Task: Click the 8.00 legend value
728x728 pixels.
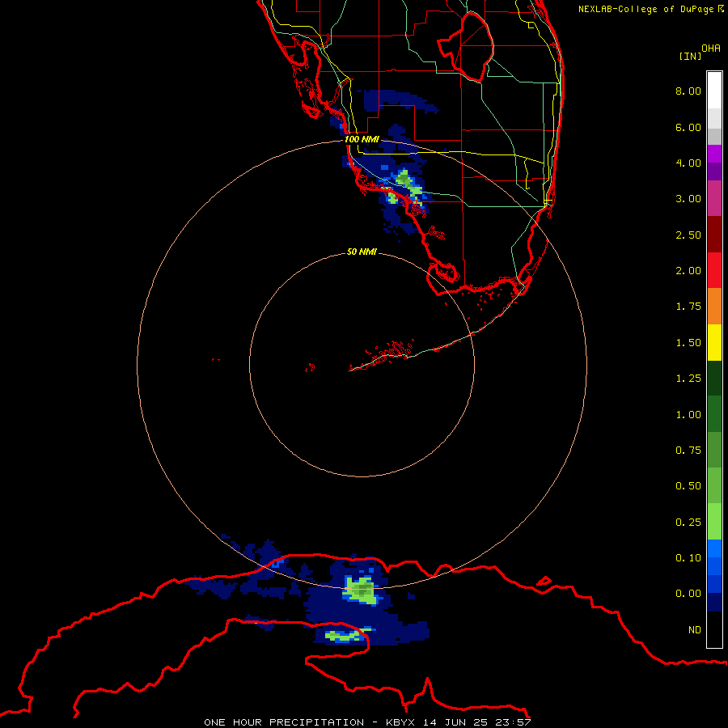Action: click(688, 91)
